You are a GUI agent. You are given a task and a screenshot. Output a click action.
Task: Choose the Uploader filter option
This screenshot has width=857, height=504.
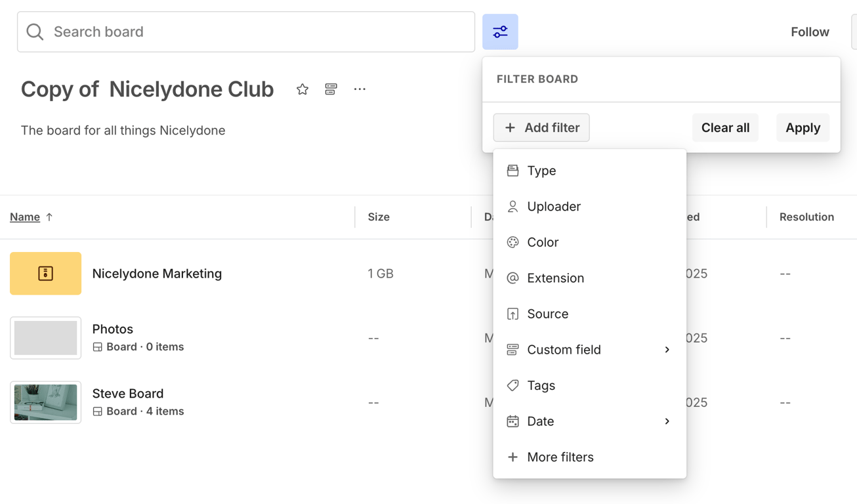pyautogui.click(x=589, y=206)
